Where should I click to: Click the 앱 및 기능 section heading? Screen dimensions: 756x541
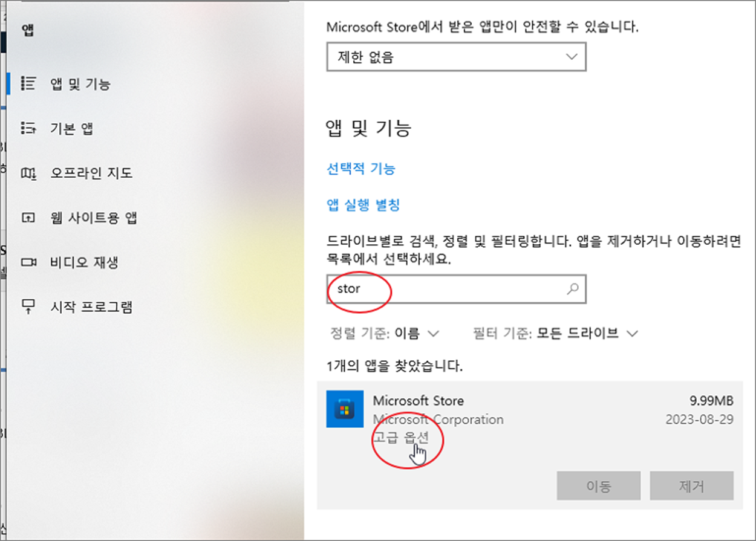click(369, 128)
